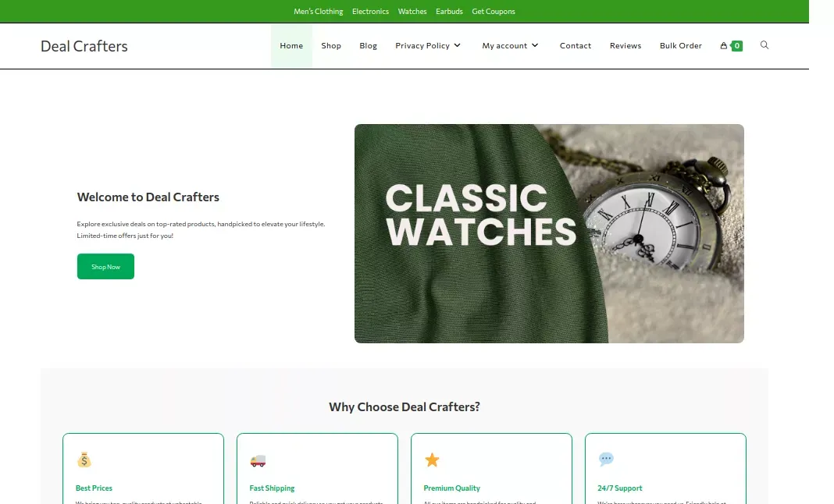Image resolution: width=834 pixels, height=504 pixels.
Task: Click the Why Choose Deal Crafters? heading
Action: tap(405, 407)
